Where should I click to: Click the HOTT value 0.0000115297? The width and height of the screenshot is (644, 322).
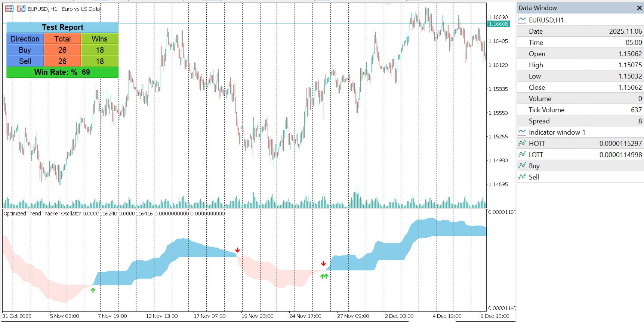tap(620, 144)
